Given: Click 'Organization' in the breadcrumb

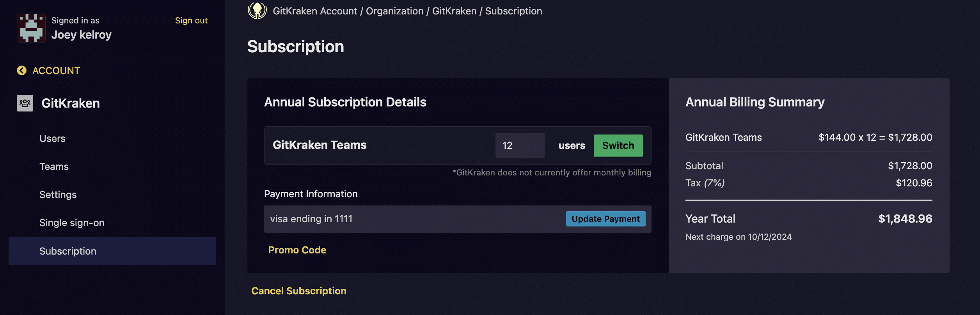Looking at the screenshot, I should click(394, 11).
